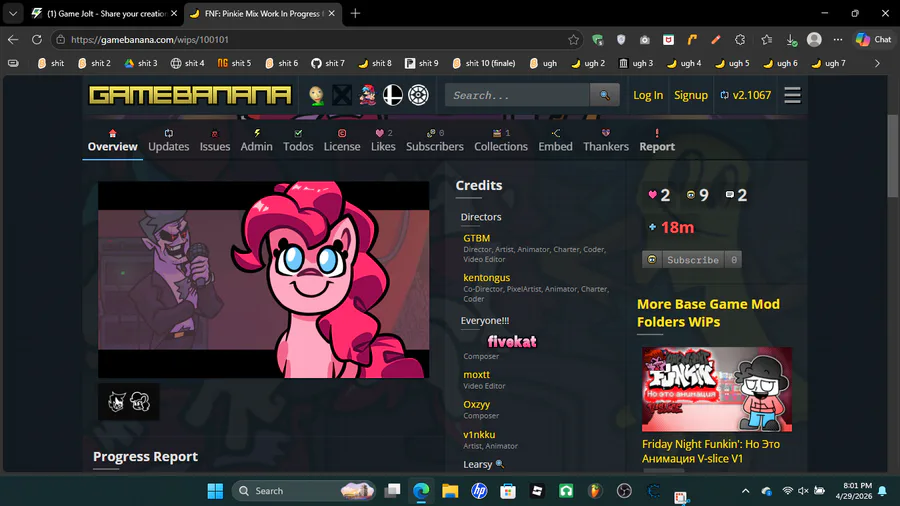Open the Embed tab
This screenshot has height=506, width=900.
tap(555, 141)
